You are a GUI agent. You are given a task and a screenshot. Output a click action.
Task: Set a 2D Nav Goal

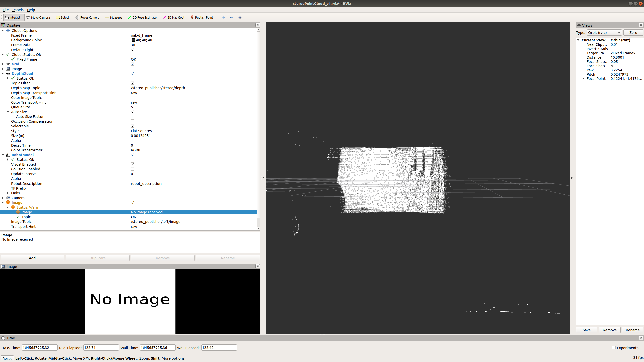[173, 17]
